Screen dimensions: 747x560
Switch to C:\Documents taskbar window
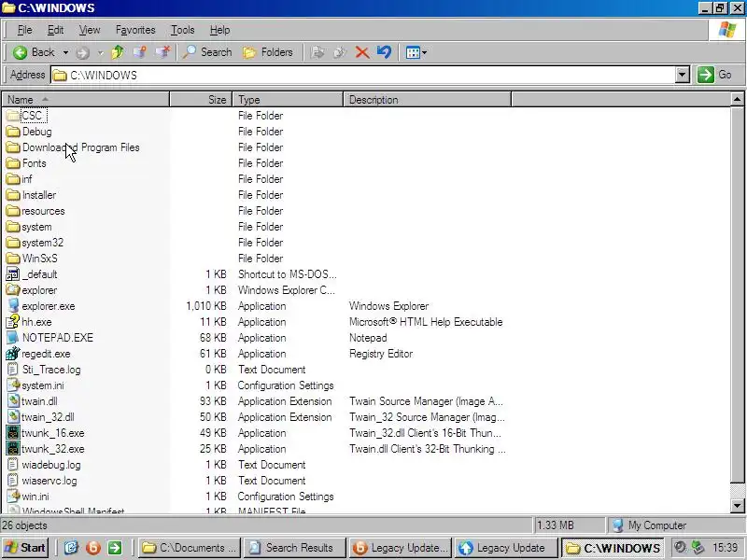pyautogui.click(x=190, y=548)
